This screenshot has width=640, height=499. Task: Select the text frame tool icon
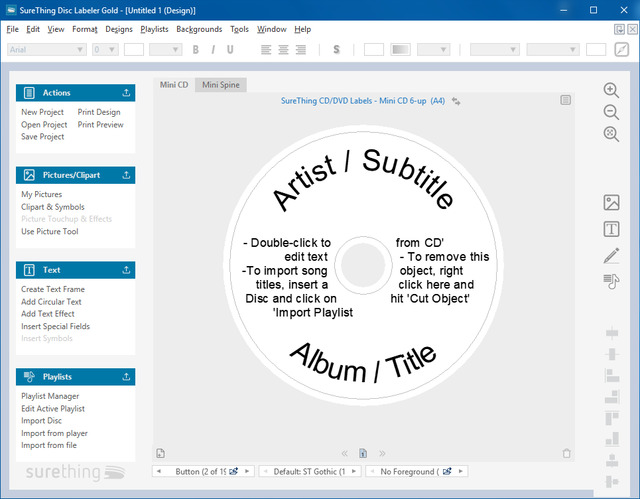point(611,229)
